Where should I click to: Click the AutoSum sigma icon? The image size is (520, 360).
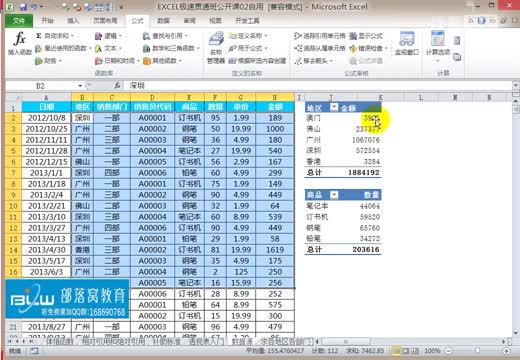click(x=39, y=36)
